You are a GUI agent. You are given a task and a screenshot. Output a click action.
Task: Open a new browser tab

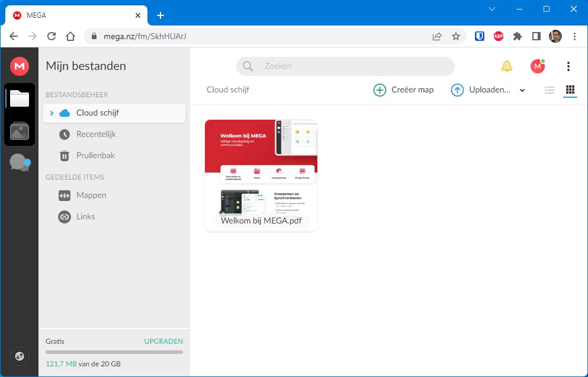click(160, 15)
